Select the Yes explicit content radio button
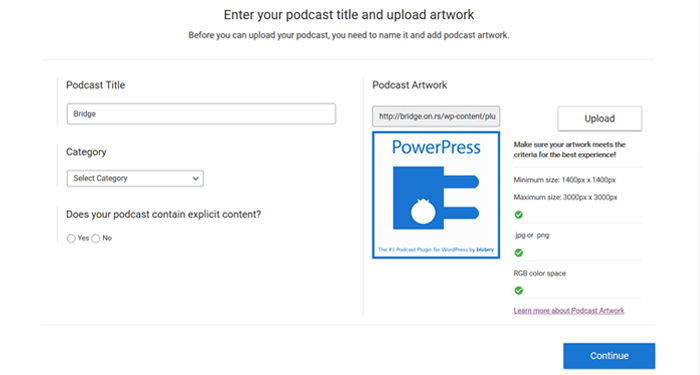The image size is (700, 375). [x=71, y=238]
